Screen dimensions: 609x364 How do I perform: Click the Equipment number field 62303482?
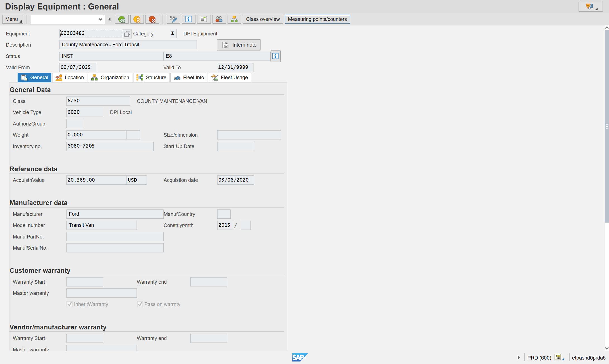tap(91, 33)
